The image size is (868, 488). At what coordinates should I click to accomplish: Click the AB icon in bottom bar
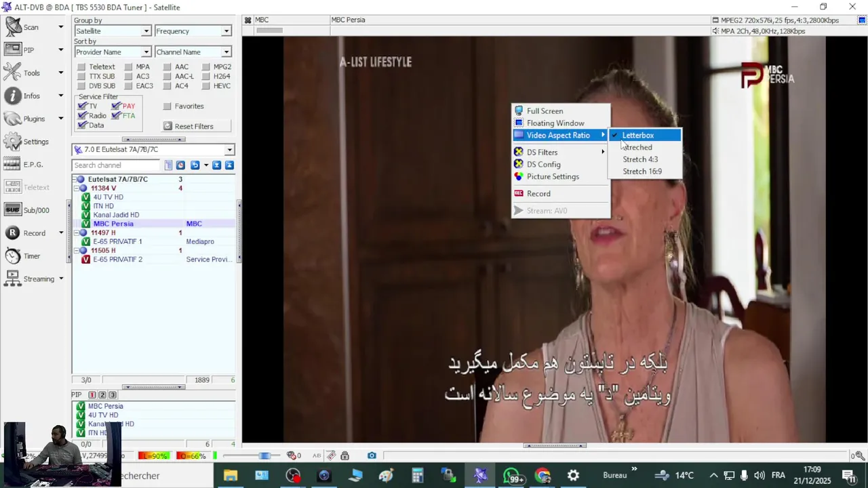[x=317, y=455]
